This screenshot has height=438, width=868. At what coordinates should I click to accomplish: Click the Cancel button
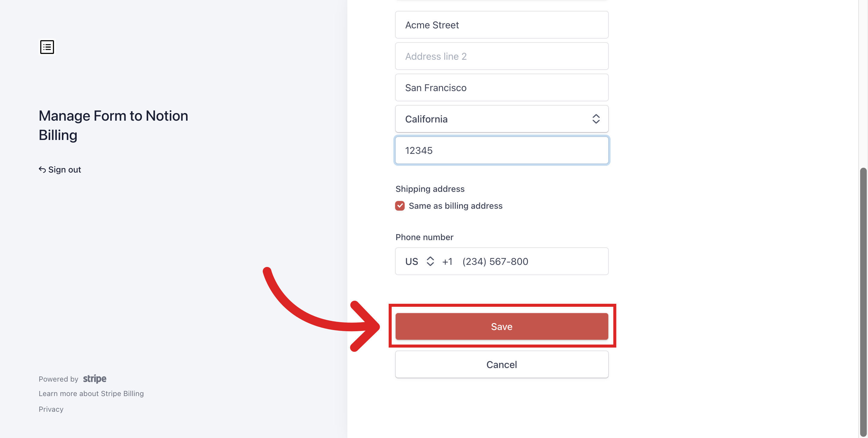[502, 364]
